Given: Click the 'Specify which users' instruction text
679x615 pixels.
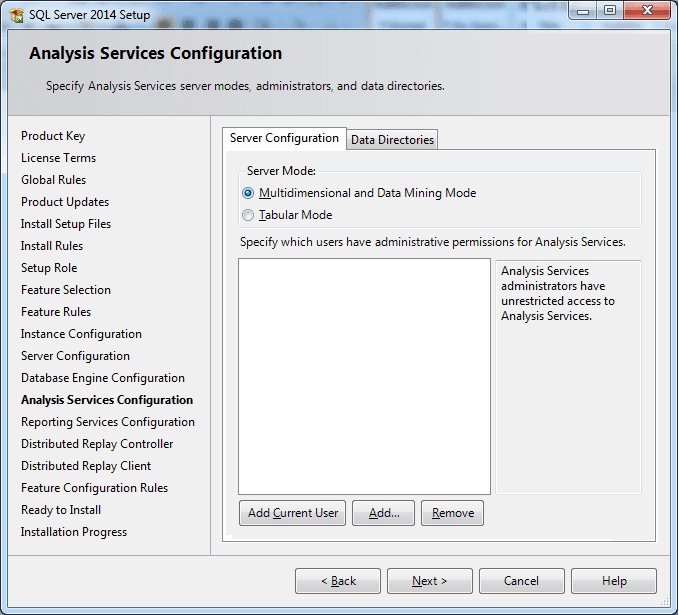Looking at the screenshot, I should [x=433, y=242].
